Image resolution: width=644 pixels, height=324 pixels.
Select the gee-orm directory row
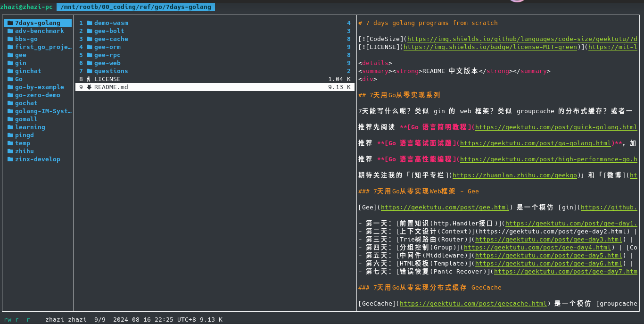click(107, 47)
